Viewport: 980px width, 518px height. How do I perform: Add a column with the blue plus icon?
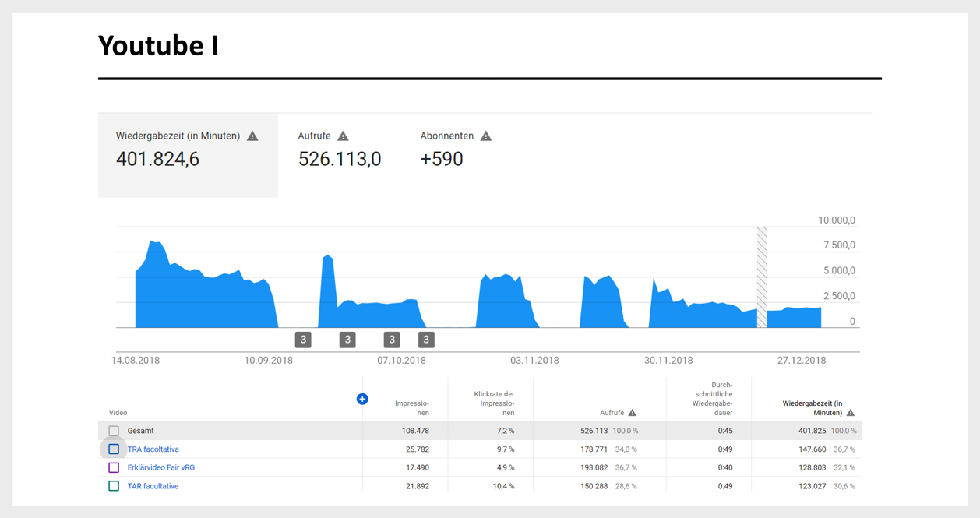tap(362, 399)
